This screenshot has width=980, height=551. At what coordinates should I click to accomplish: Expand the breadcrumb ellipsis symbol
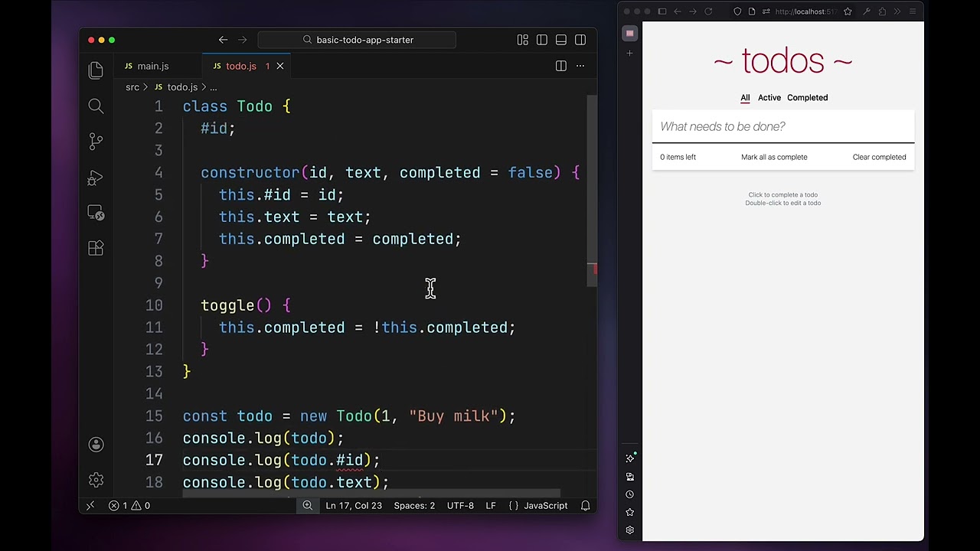(214, 87)
